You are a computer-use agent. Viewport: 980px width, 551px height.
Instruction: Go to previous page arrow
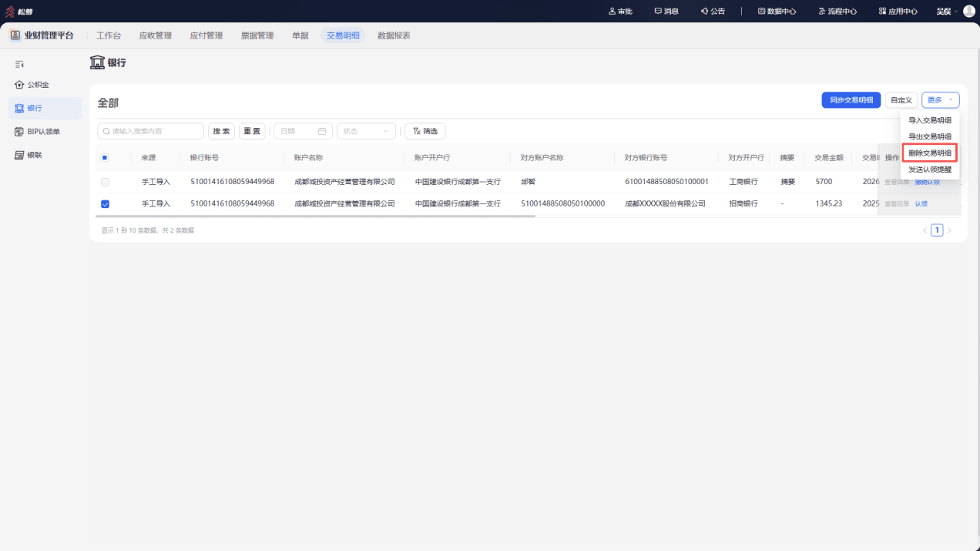click(x=925, y=230)
